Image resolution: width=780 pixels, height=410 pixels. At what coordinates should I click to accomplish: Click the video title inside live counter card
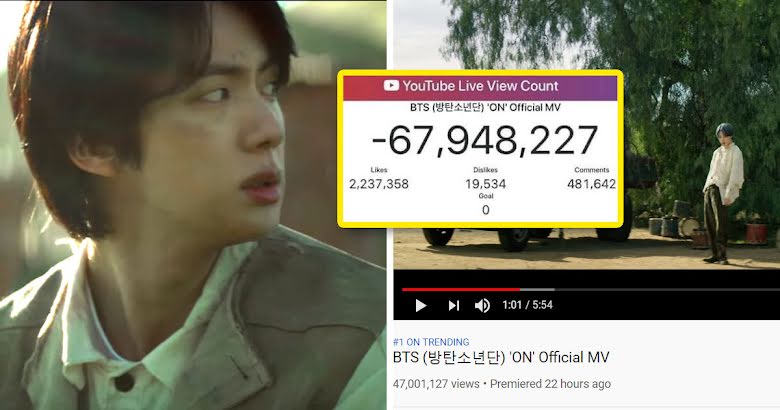(x=485, y=107)
